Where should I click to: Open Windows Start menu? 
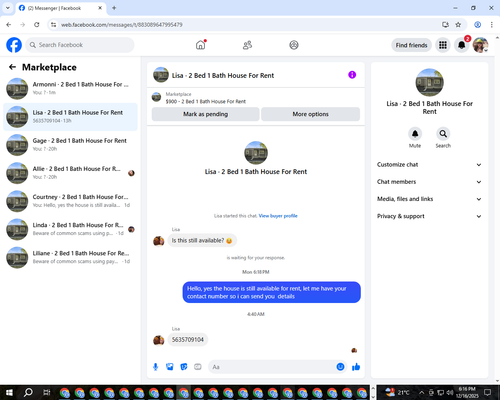(x=9, y=392)
